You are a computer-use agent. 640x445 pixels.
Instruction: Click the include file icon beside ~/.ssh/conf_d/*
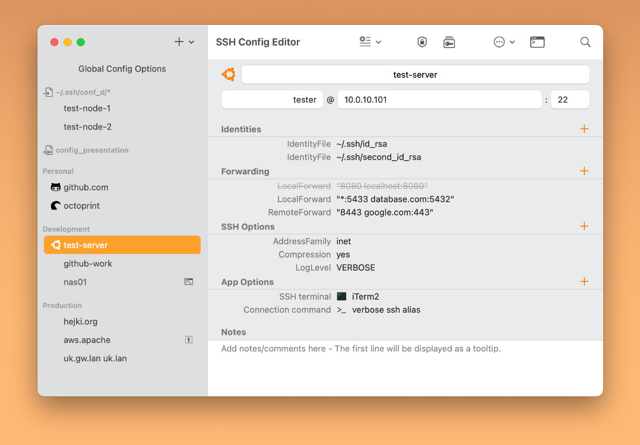(x=48, y=92)
